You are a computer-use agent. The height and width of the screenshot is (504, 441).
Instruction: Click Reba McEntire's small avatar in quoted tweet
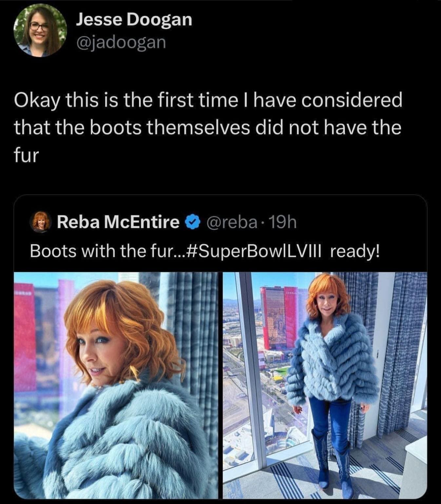pos(41,222)
